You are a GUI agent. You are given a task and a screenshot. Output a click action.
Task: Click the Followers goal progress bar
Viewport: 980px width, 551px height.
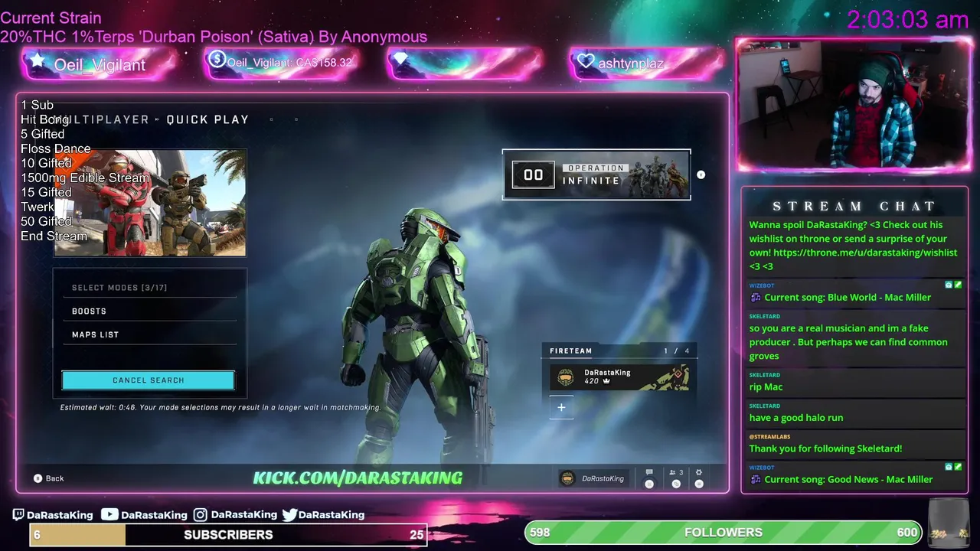(724, 532)
